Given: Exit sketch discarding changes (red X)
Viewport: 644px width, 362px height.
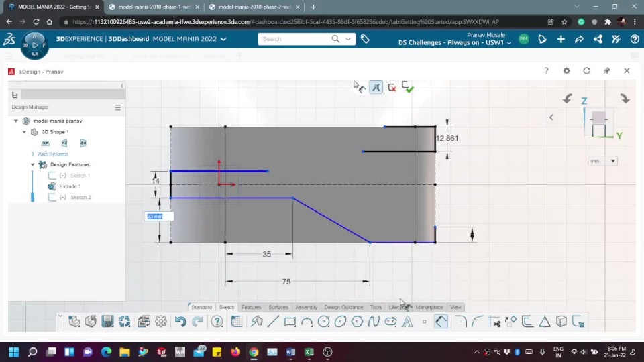Looking at the screenshot, I should point(392,87).
